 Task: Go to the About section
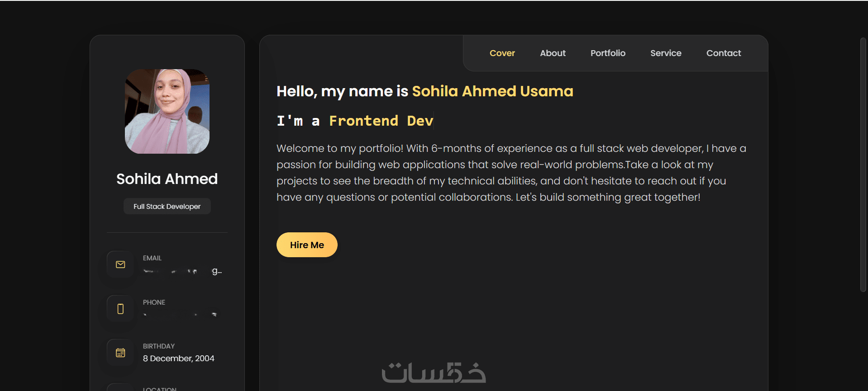point(553,53)
